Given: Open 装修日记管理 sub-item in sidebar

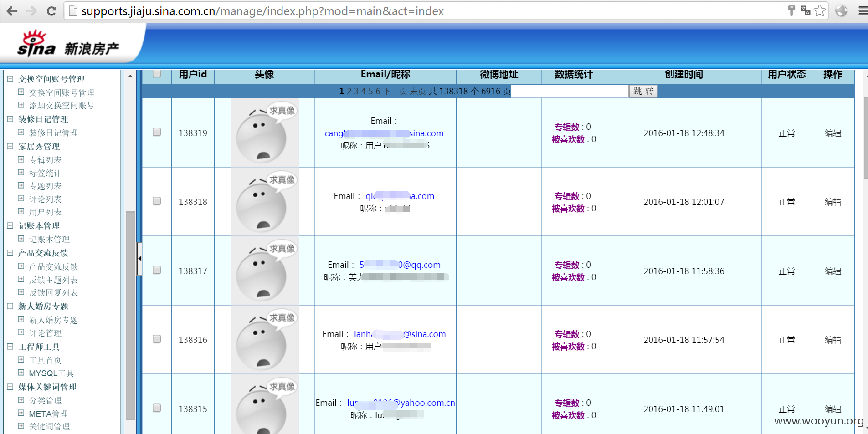Looking at the screenshot, I should click(53, 133).
